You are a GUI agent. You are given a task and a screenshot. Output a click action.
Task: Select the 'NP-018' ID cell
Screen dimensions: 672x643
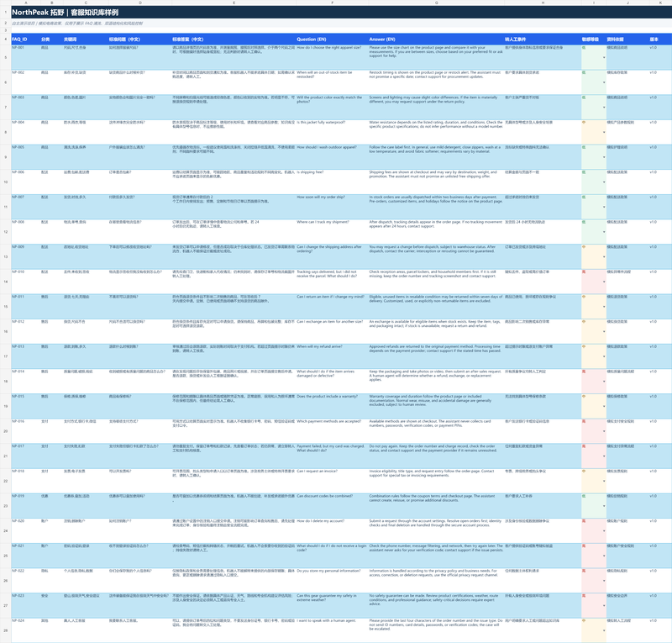click(26, 481)
